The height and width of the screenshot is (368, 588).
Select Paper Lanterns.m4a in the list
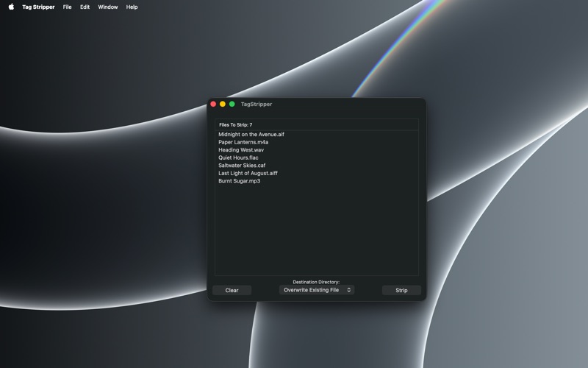[x=317, y=142]
